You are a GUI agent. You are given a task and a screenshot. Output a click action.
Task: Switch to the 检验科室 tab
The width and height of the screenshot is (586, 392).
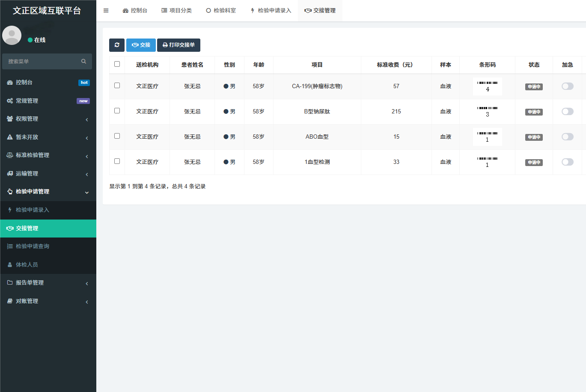[221, 11]
